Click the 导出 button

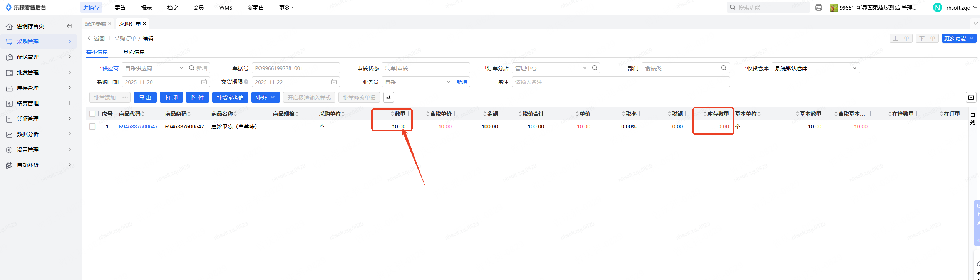tap(145, 97)
